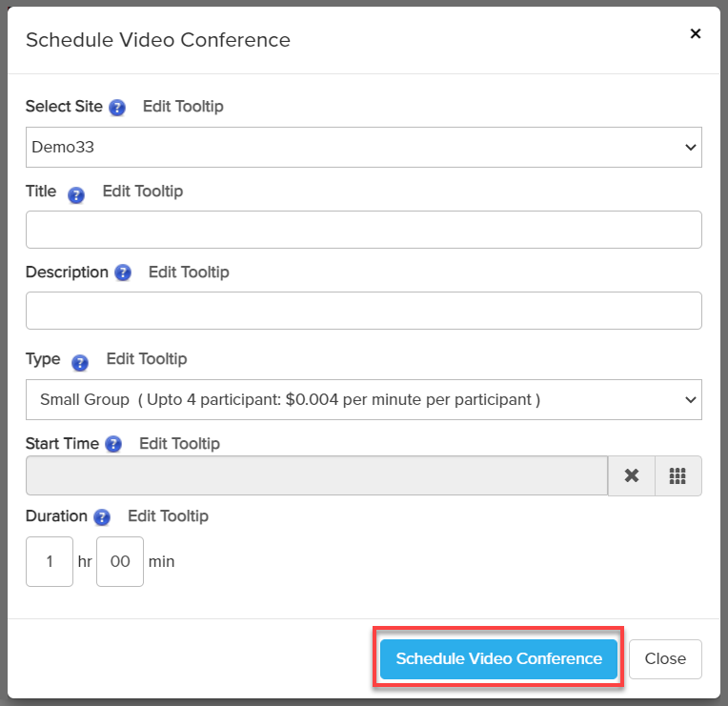
Task: Click Edit Tooltip link next to Duration
Action: coord(168,516)
